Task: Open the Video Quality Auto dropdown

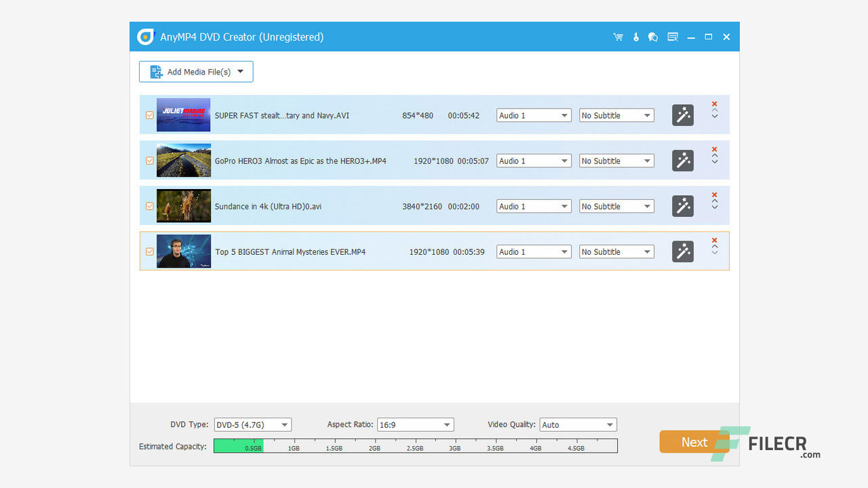Action: pos(578,425)
